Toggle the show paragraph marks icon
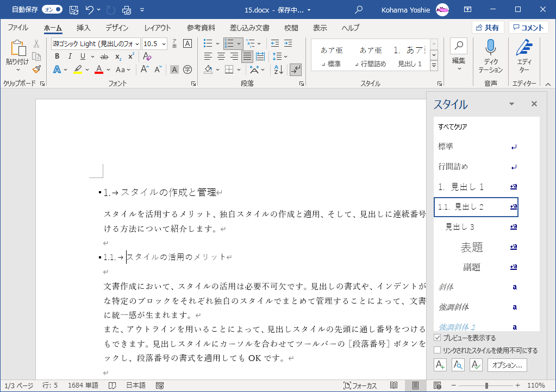Viewport: 556px width, 392px height. [296, 69]
